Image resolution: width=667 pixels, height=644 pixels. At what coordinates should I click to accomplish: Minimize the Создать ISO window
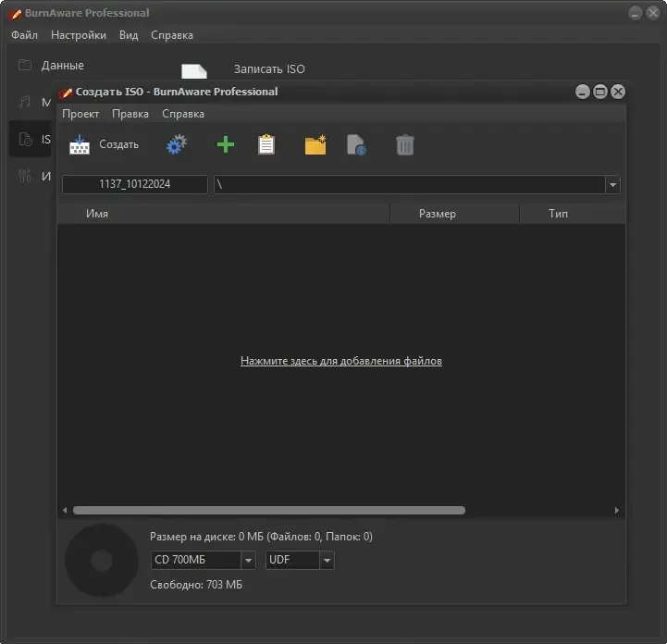point(582,92)
